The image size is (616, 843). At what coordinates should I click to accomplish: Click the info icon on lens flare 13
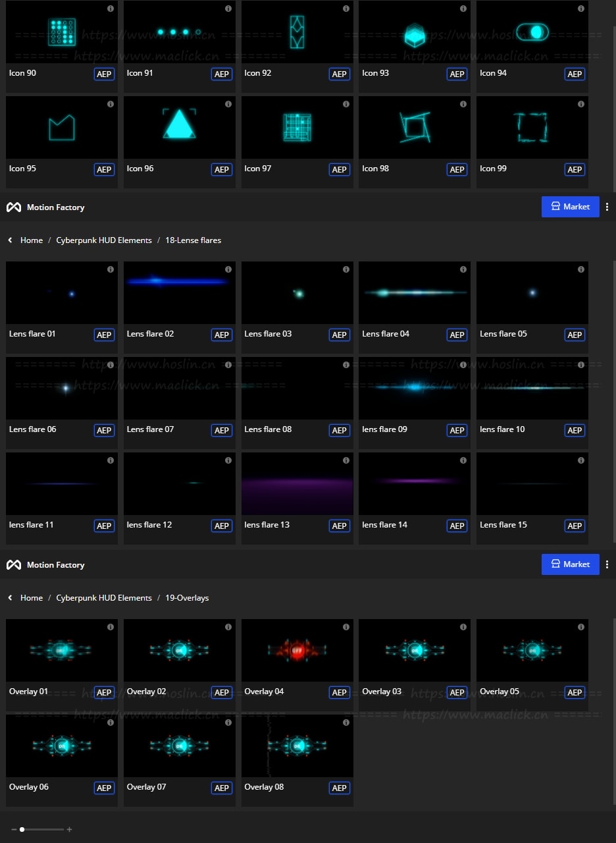click(x=346, y=460)
